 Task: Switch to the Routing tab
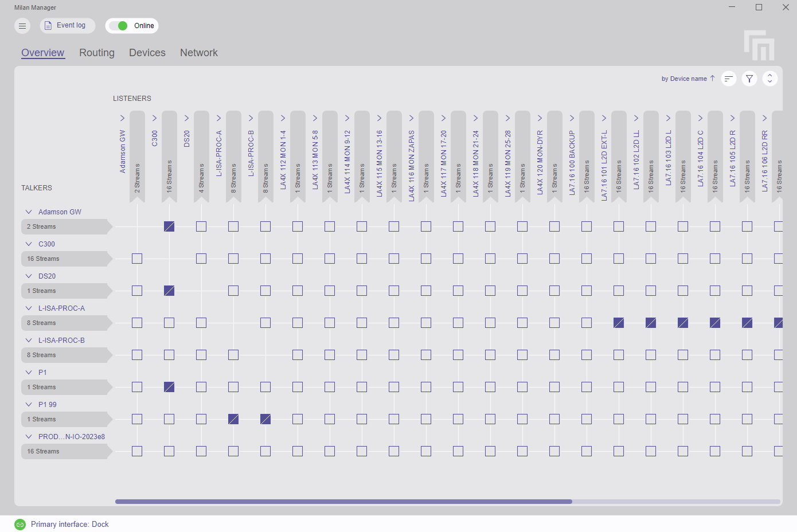click(x=97, y=53)
